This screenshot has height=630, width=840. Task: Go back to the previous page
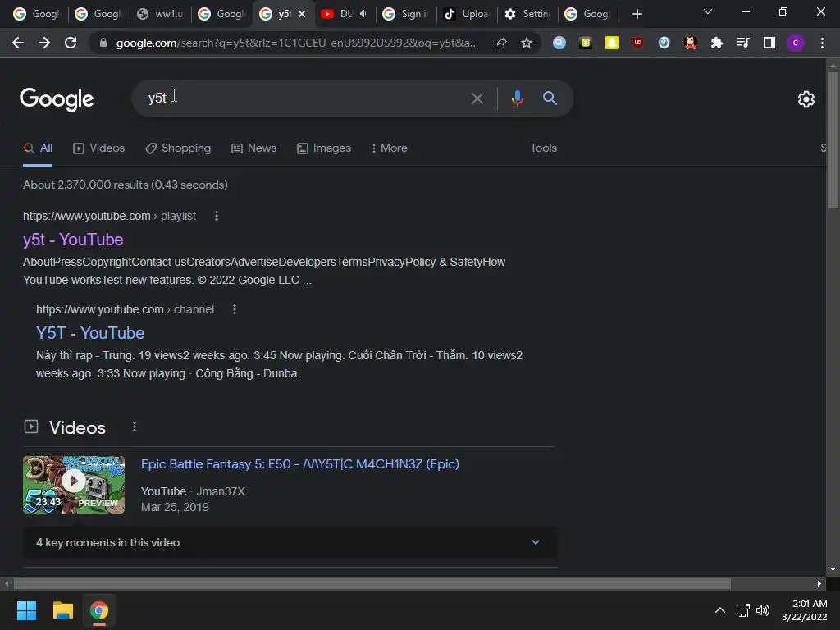point(18,43)
